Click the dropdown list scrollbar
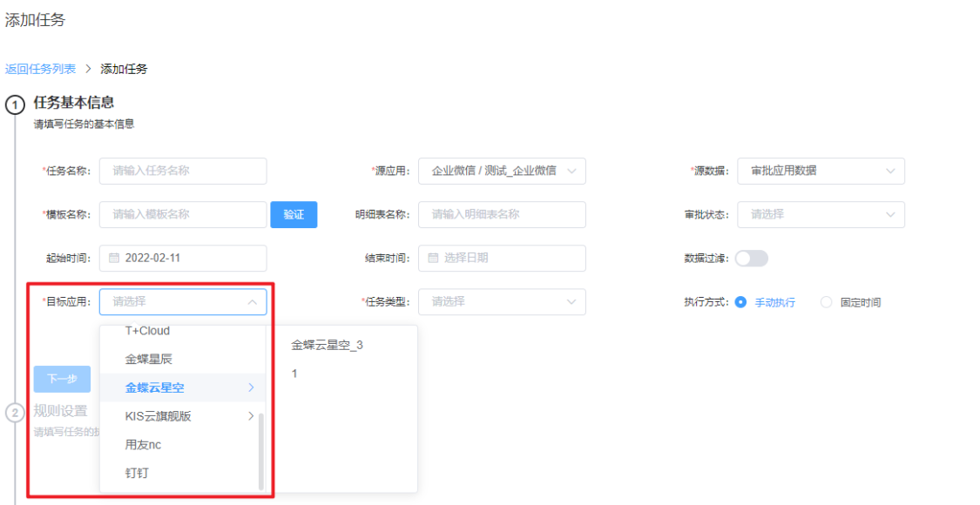The height and width of the screenshot is (505, 980). [x=260, y=451]
